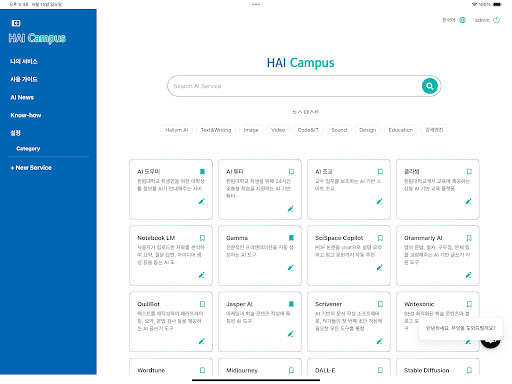
Task: Filter by Image category chip
Action: 251,130
